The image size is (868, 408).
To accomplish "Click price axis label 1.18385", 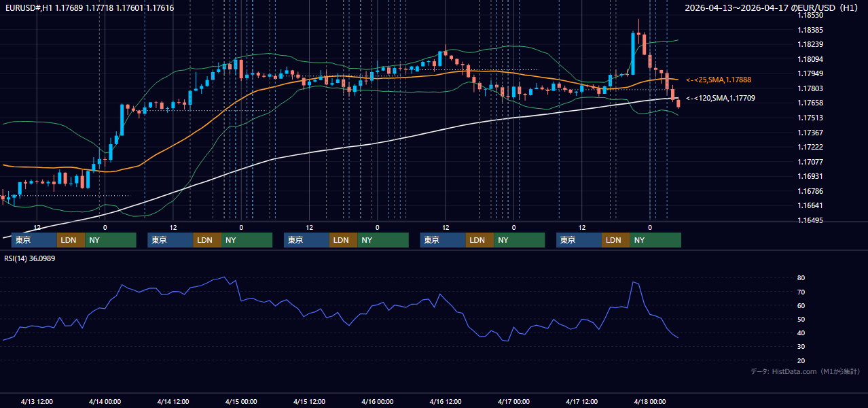I will pyautogui.click(x=810, y=30).
